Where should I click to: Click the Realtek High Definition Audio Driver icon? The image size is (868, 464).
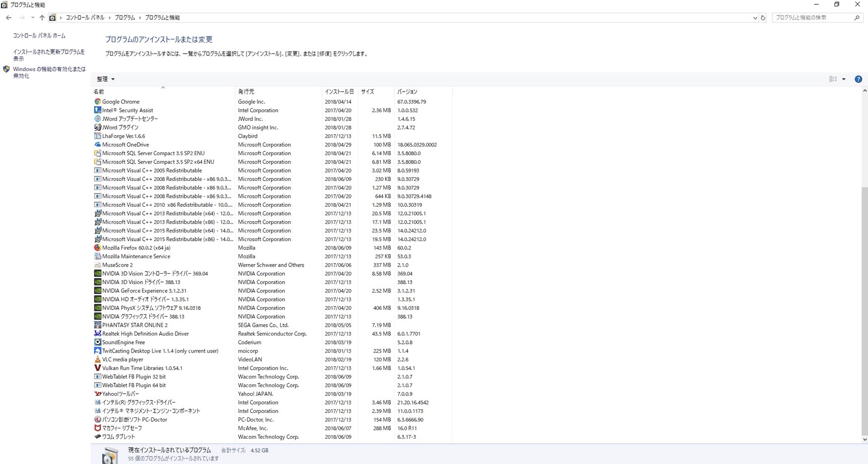(98, 334)
